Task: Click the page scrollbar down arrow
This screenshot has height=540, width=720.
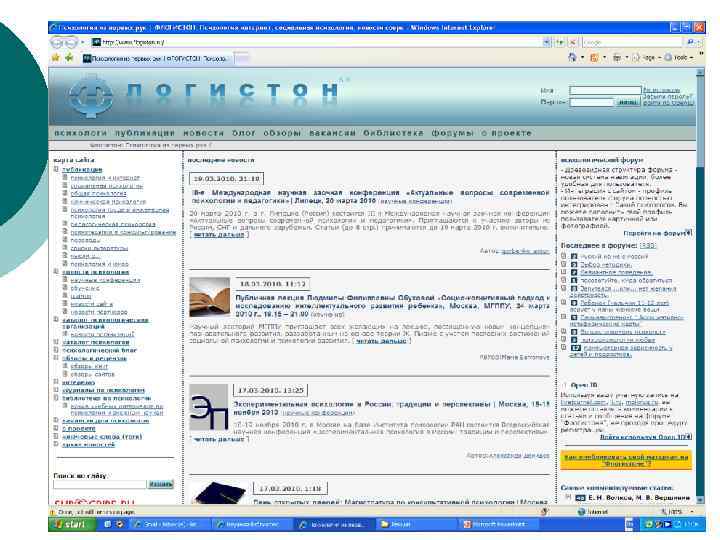Action: [700, 500]
